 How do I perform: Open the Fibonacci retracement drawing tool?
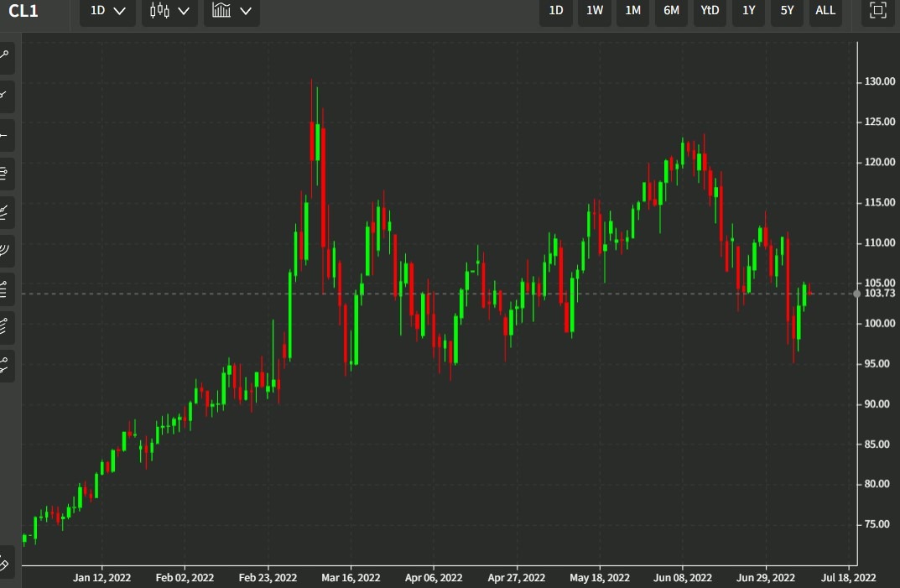[8, 174]
